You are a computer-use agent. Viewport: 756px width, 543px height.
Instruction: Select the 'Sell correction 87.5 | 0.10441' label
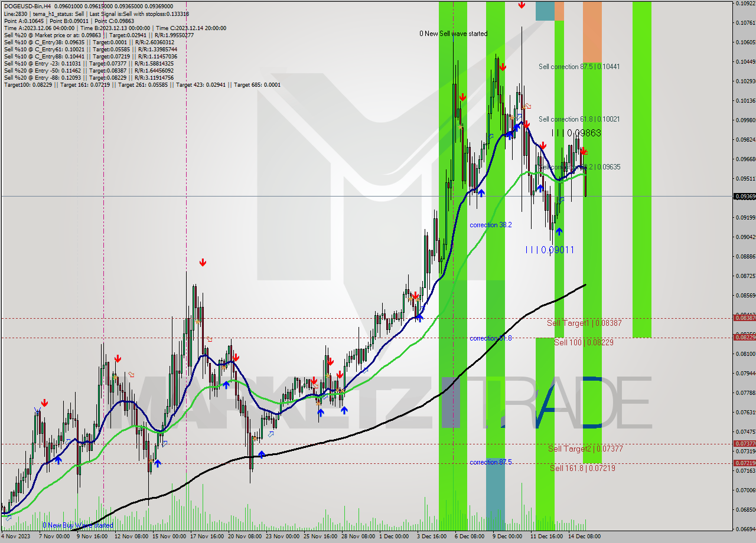pos(579,67)
